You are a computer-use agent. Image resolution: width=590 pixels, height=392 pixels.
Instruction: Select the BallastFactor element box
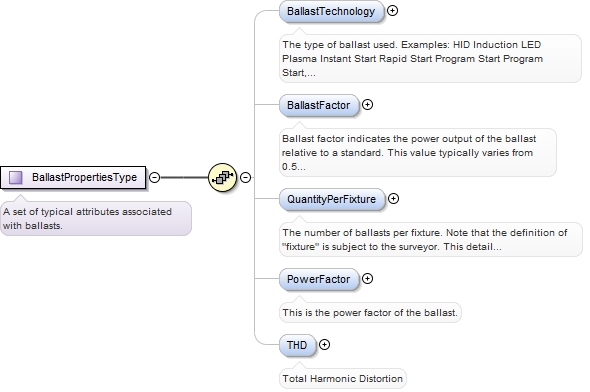tap(319, 105)
